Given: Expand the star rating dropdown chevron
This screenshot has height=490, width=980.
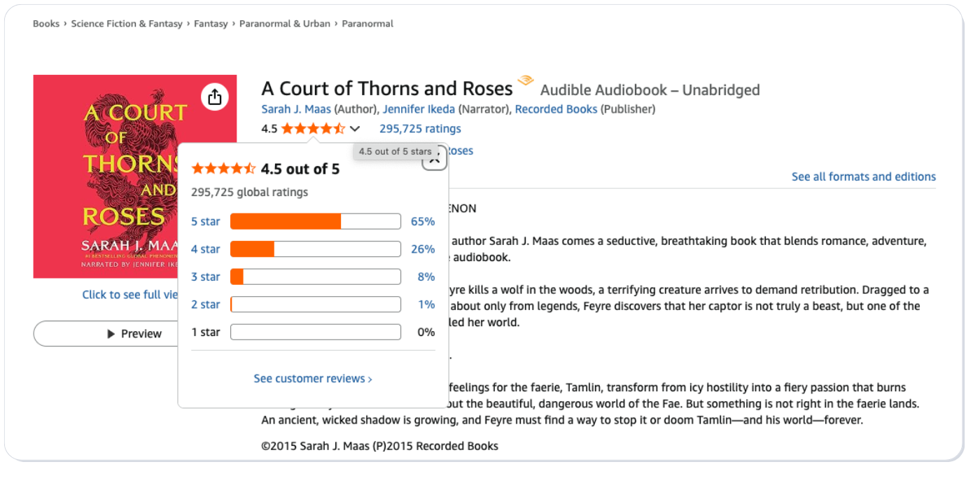Looking at the screenshot, I should point(355,129).
